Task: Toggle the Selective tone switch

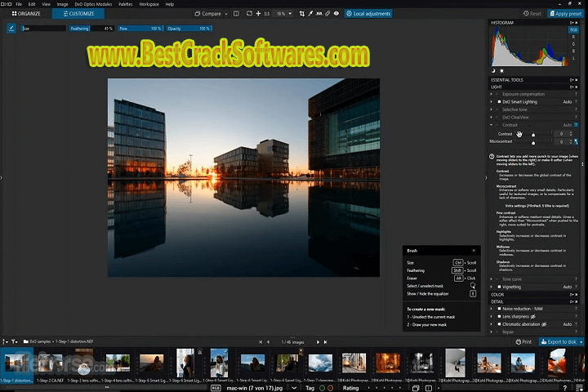Action: (x=497, y=109)
